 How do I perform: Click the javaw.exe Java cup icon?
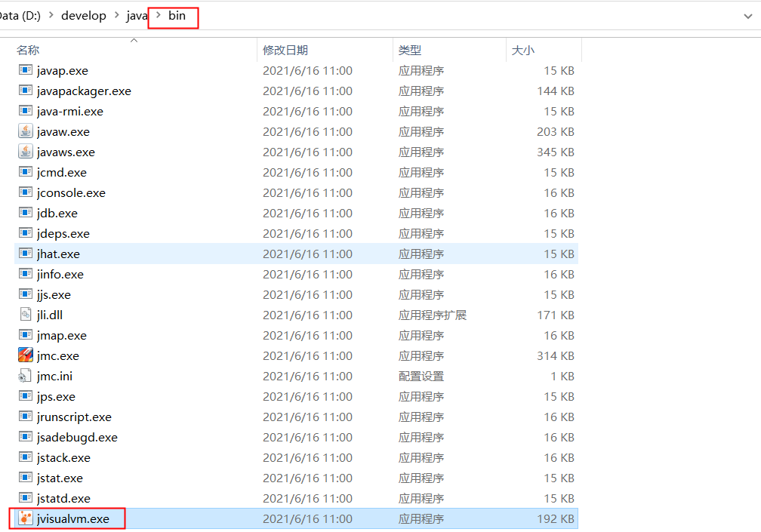pyautogui.click(x=25, y=131)
